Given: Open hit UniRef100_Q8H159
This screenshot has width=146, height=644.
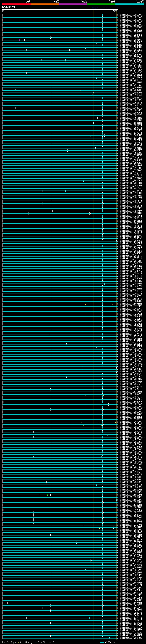Looking at the screenshot, I should (131, 40).
